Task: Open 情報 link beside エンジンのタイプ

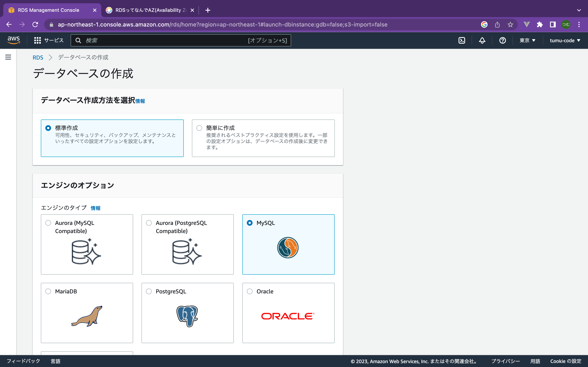Action: [96, 208]
